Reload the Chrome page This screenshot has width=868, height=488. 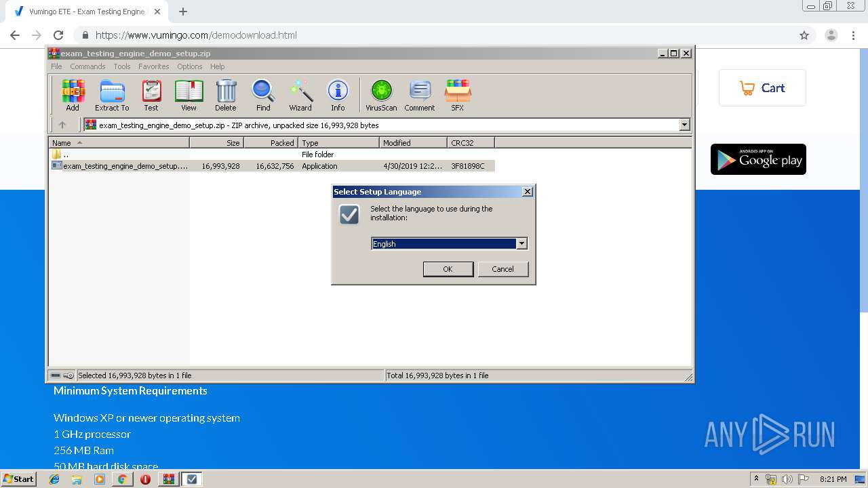click(x=58, y=35)
